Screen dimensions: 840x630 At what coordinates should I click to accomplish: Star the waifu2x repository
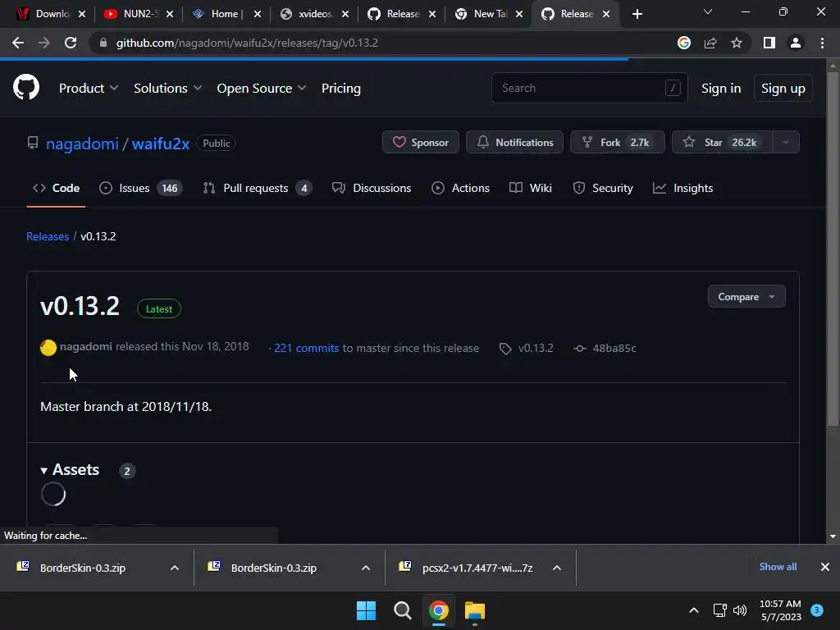[x=722, y=143]
